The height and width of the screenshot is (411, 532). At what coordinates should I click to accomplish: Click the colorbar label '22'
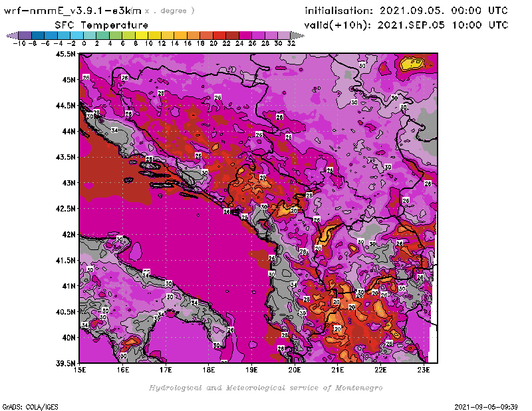[x=226, y=43]
